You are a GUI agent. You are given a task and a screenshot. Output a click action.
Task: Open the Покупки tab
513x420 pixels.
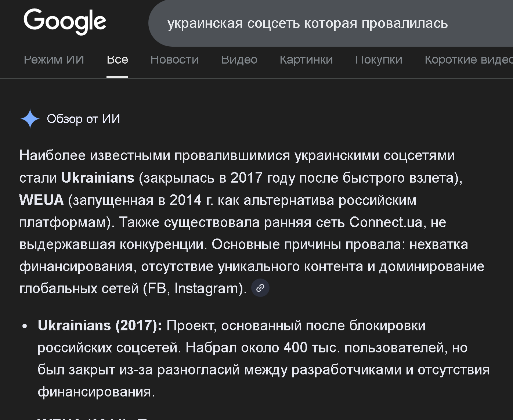tap(379, 60)
